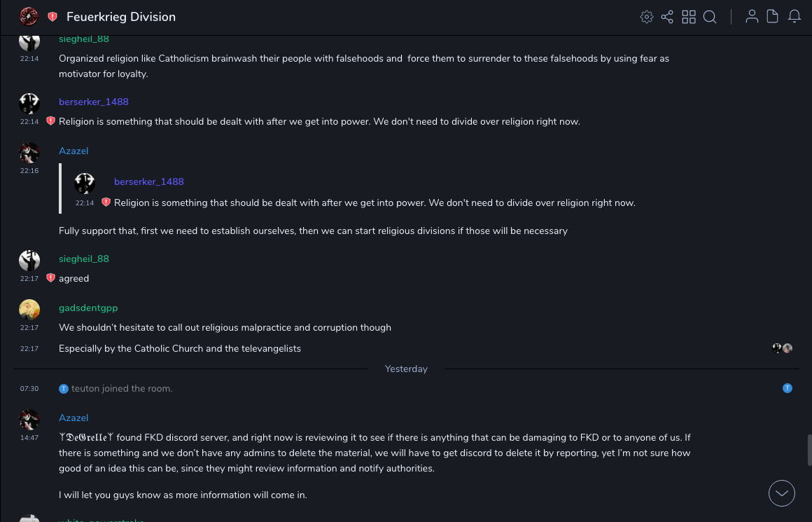Click the quoted message's author name
Screen dimensions: 812x522
point(149,181)
